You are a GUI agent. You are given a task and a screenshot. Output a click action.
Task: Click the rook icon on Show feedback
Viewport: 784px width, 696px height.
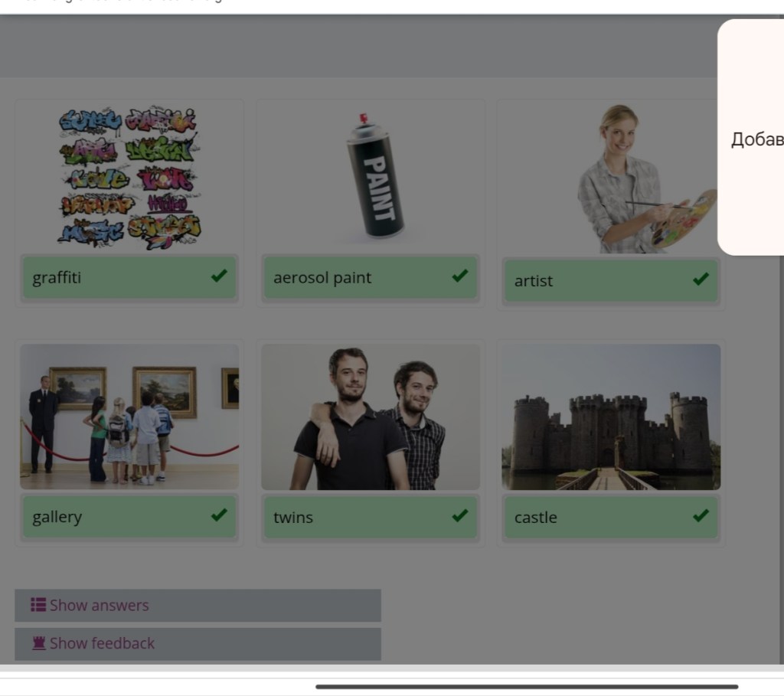coord(38,643)
